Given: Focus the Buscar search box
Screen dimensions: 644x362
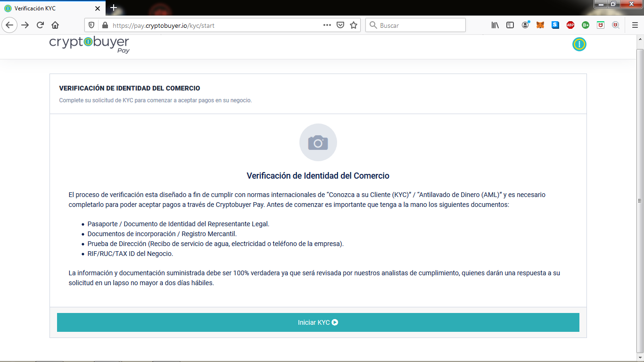Looking at the screenshot, I should click(415, 25).
